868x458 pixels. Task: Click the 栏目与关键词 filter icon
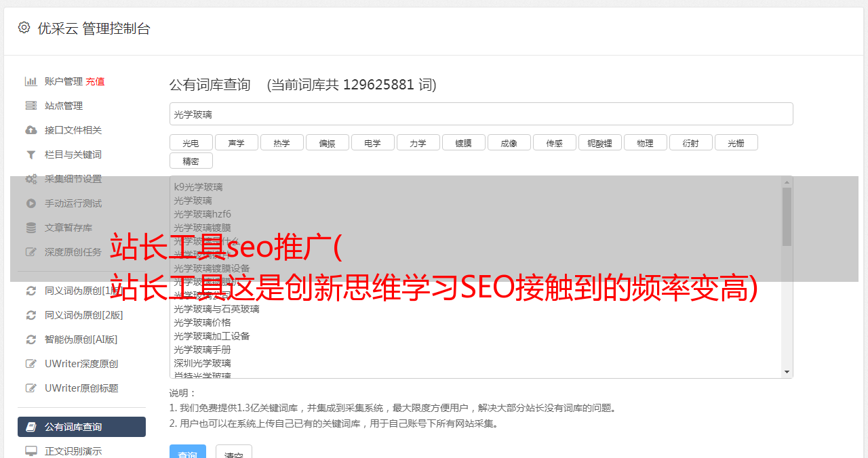tap(31, 154)
